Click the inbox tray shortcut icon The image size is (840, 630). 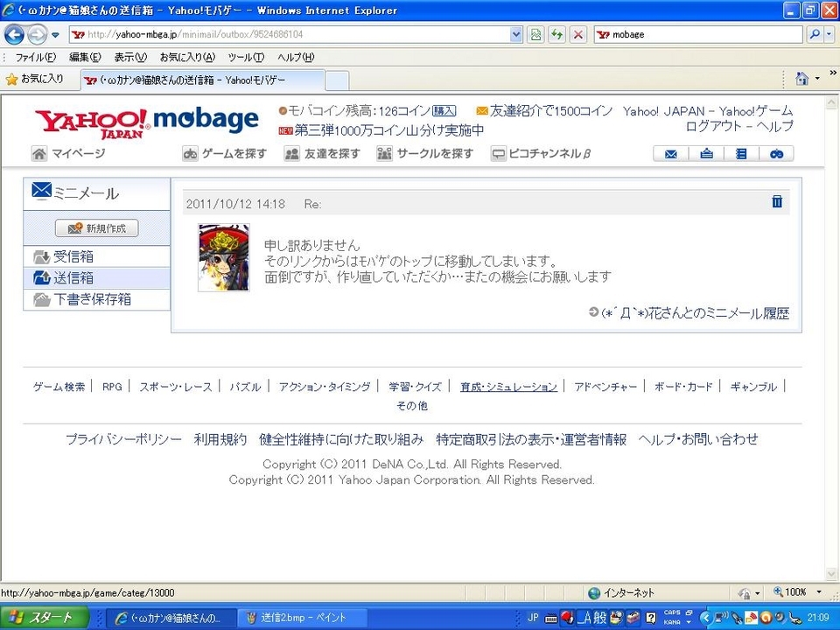tap(707, 154)
